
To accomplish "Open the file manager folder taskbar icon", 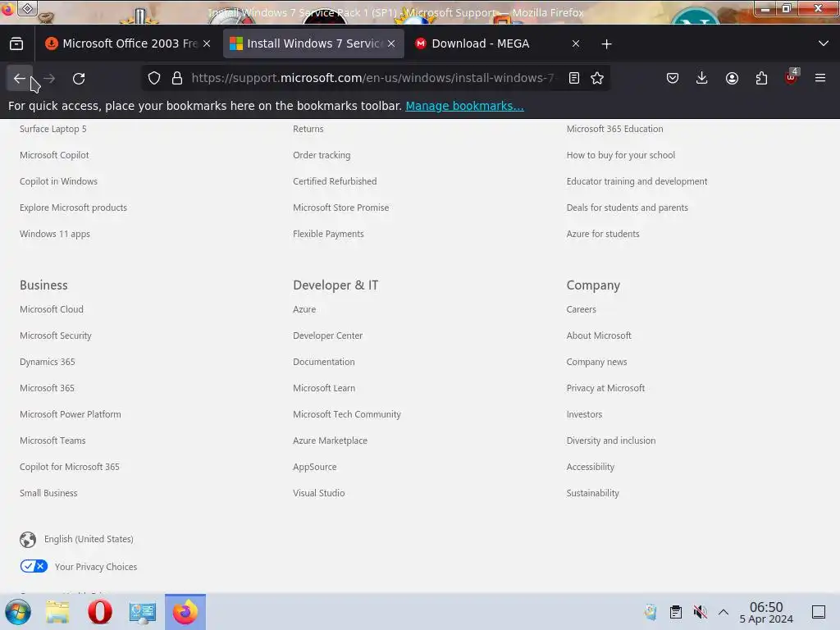I will point(57,612).
